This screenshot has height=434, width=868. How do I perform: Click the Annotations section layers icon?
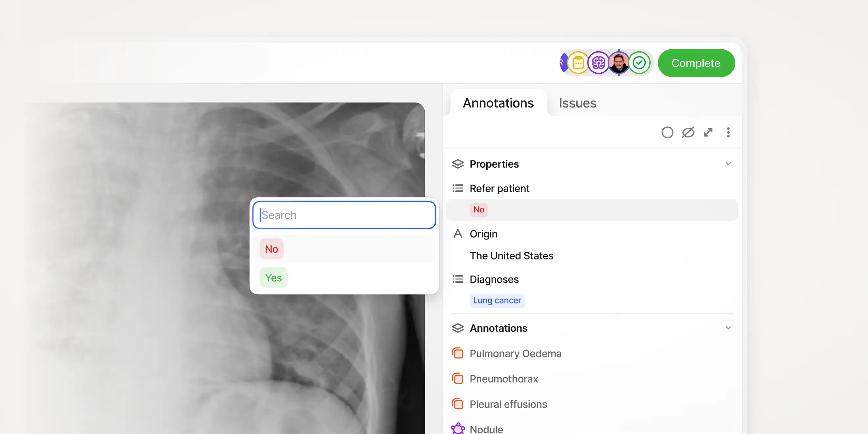point(458,328)
